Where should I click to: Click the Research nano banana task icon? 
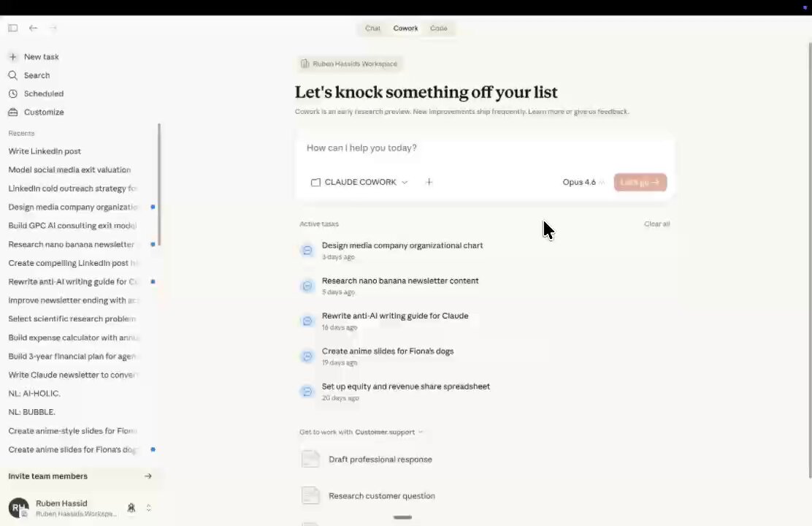(307, 286)
